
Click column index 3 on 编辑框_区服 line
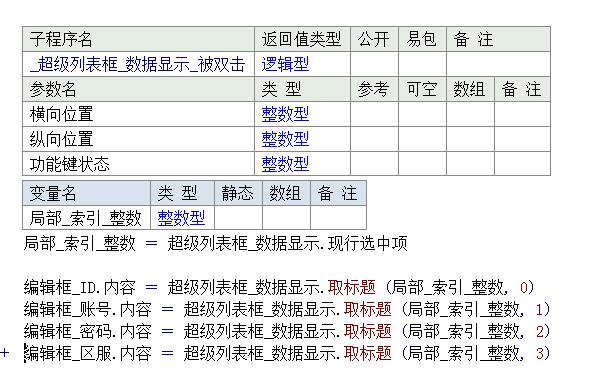540,353
